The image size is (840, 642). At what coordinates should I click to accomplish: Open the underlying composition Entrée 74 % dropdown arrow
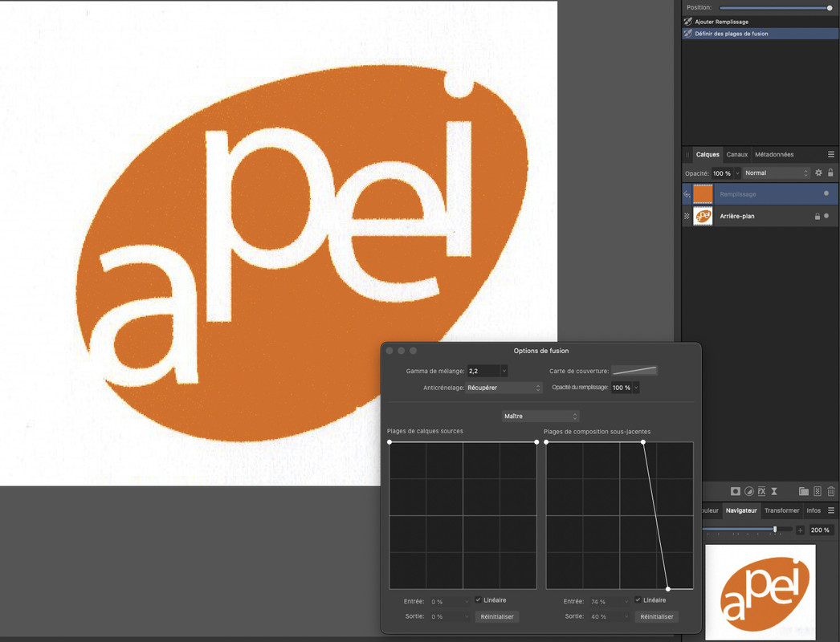(626, 602)
